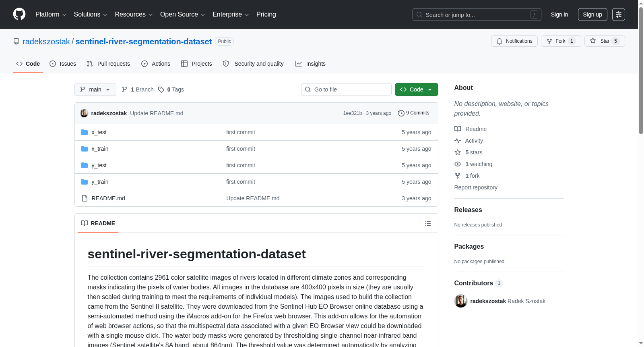Image resolution: width=644 pixels, height=347 pixels.
Task: Open commit hash 1ee321b
Action: click(x=353, y=113)
